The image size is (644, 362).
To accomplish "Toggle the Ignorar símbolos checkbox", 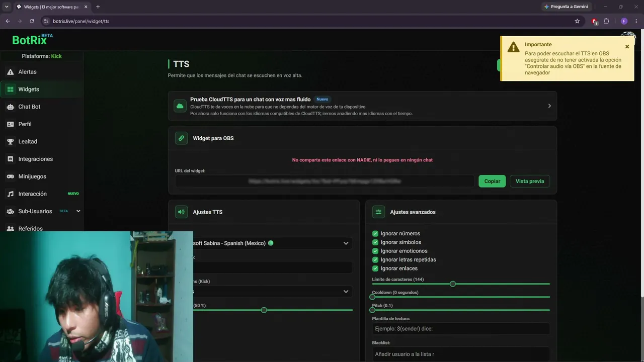I will pos(375,242).
